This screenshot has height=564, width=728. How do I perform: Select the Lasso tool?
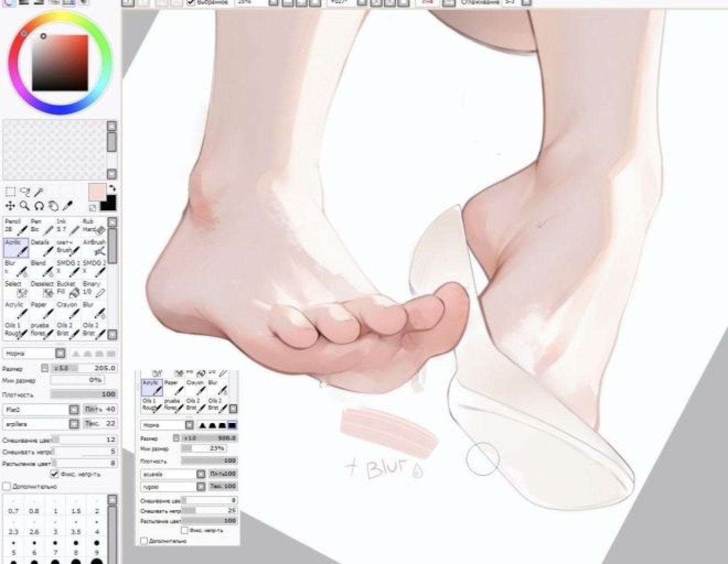click(x=24, y=192)
